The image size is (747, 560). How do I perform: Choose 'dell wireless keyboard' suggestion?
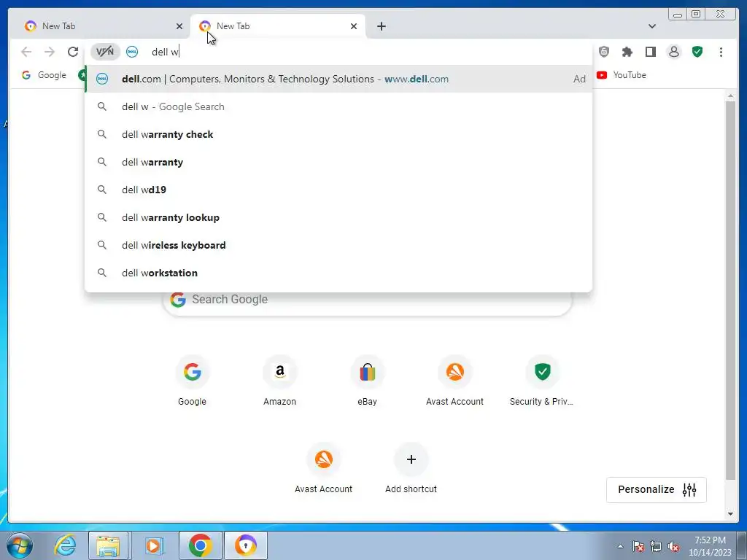tap(338, 245)
